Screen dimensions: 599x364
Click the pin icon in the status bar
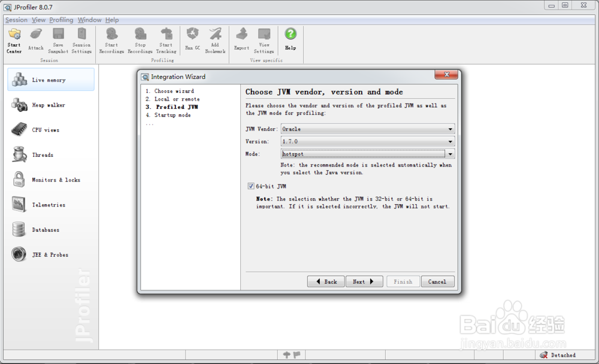(x=286, y=355)
